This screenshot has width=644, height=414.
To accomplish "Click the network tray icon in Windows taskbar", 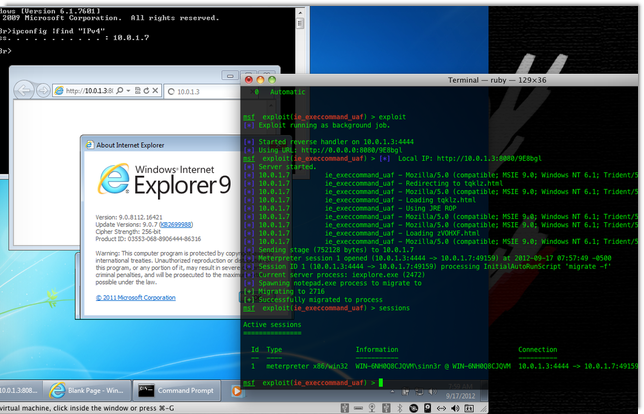I will click(419, 392).
